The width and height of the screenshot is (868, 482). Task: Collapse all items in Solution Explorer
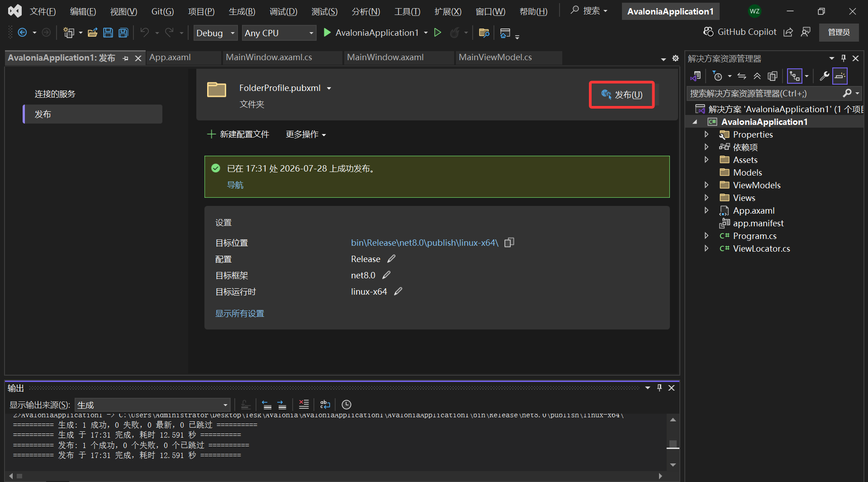757,76
